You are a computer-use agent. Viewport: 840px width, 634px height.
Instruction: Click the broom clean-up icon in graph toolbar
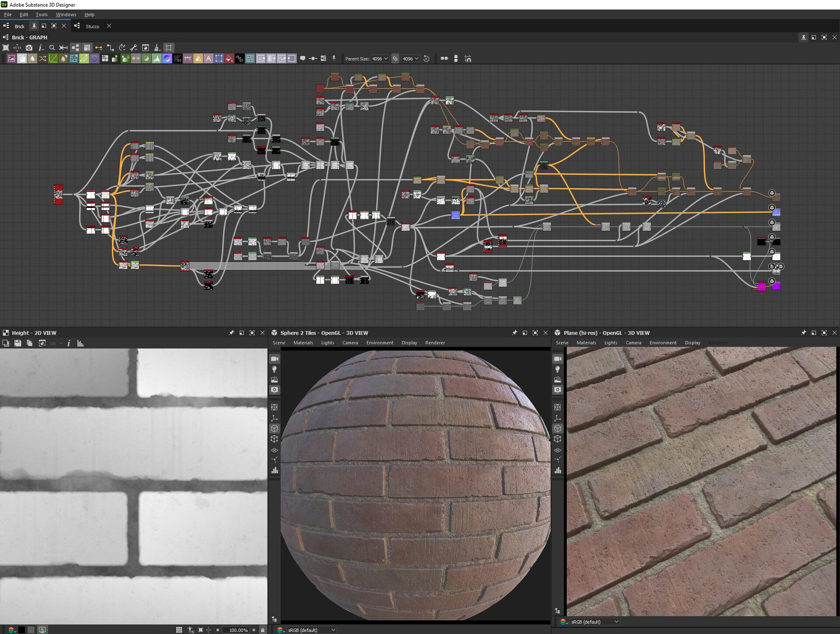point(157,48)
